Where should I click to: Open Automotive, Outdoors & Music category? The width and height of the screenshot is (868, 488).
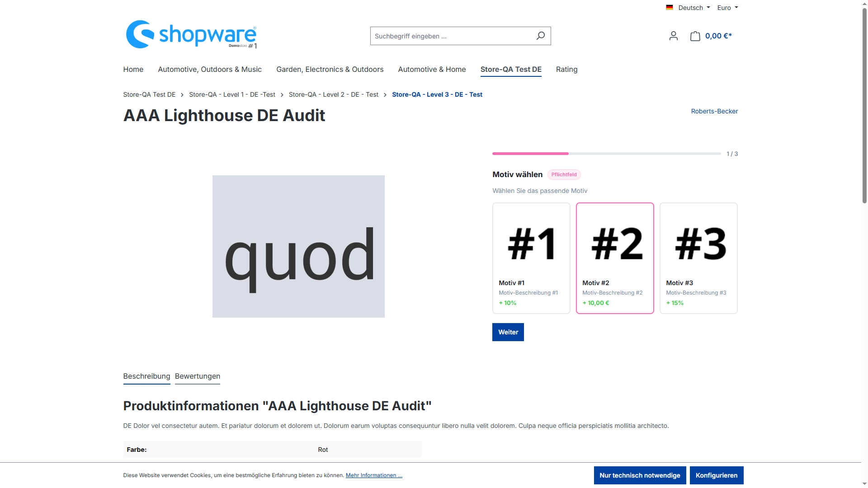click(x=210, y=69)
